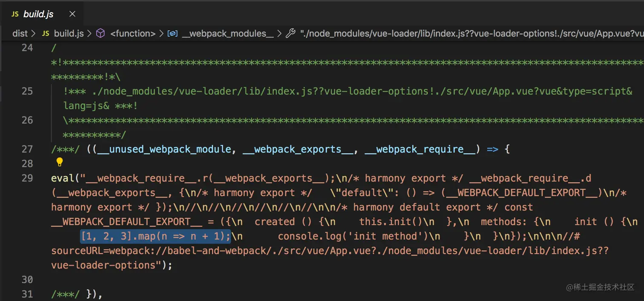Expand chevron after build.js breadcrumb
Viewport: 644px width, 301px height.
tap(89, 33)
